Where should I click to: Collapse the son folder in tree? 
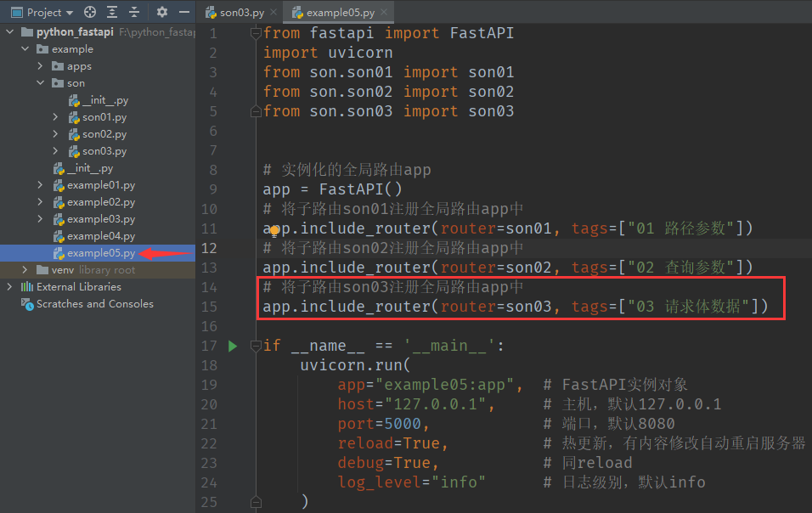tap(40, 83)
